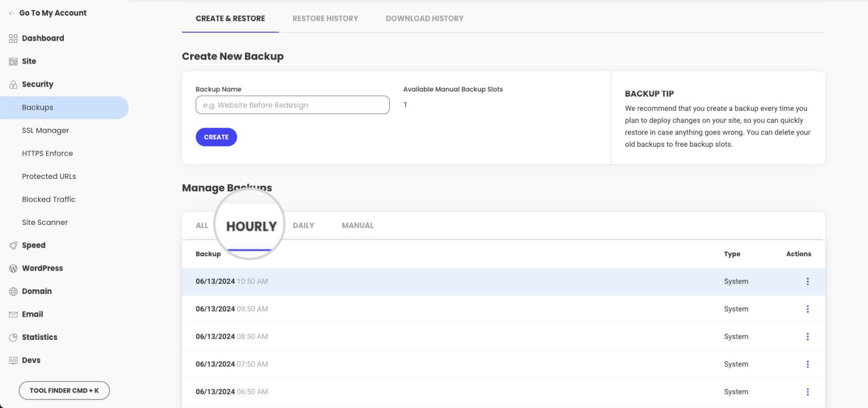Open actions menu for 09:50 AM backup
The image size is (868, 408).
tap(807, 309)
